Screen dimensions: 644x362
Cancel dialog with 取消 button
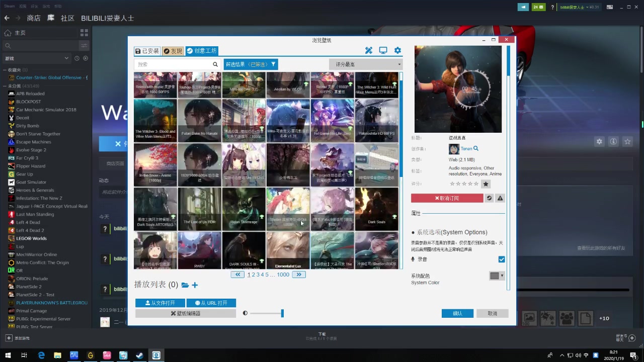point(492,313)
